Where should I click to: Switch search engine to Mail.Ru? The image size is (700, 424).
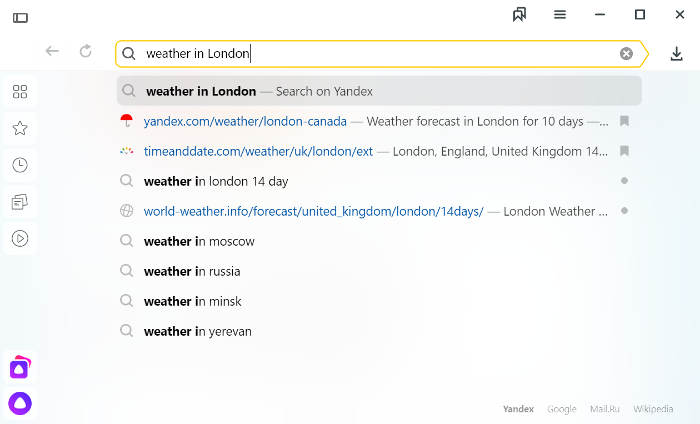[x=605, y=409]
